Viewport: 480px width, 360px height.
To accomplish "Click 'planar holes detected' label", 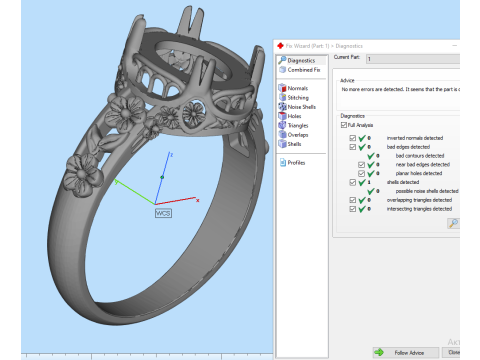I will [x=419, y=173].
